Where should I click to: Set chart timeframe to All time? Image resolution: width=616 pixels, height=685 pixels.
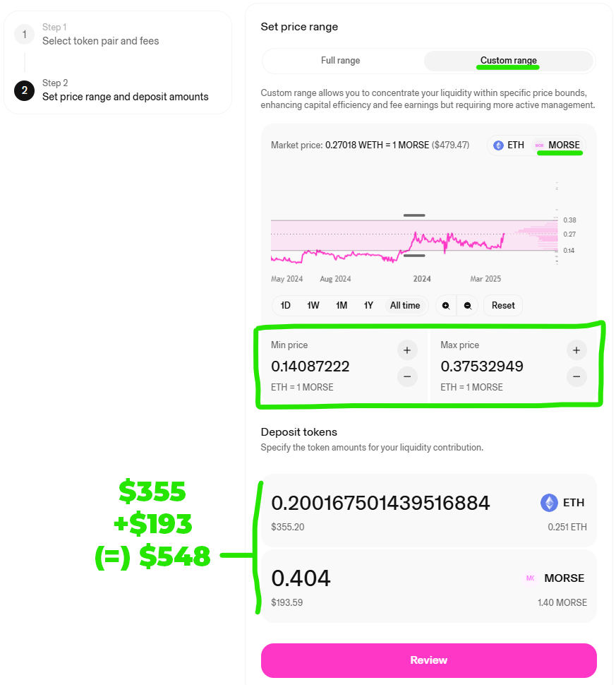pos(405,306)
